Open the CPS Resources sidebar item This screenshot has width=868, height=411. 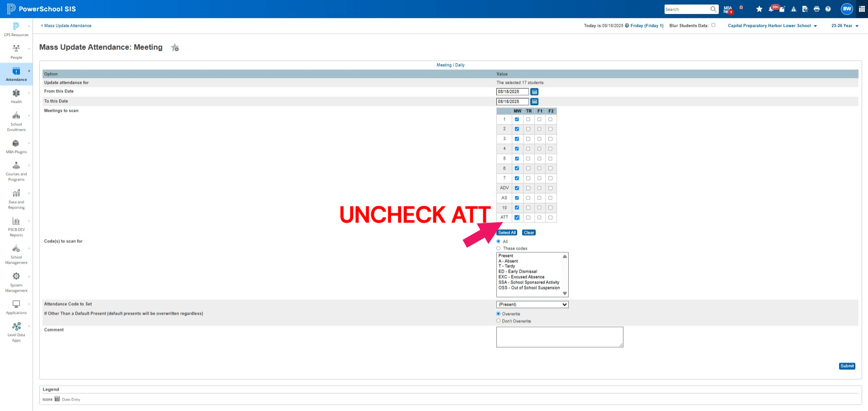(x=16, y=30)
